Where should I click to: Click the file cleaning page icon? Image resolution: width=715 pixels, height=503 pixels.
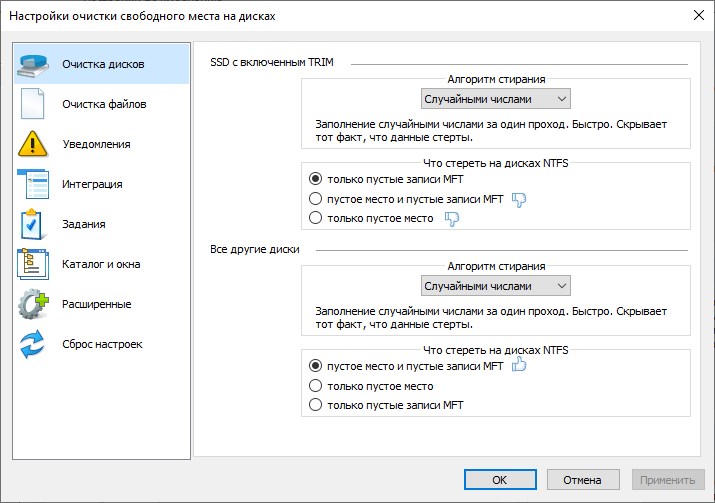pyautogui.click(x=32, y=104)
